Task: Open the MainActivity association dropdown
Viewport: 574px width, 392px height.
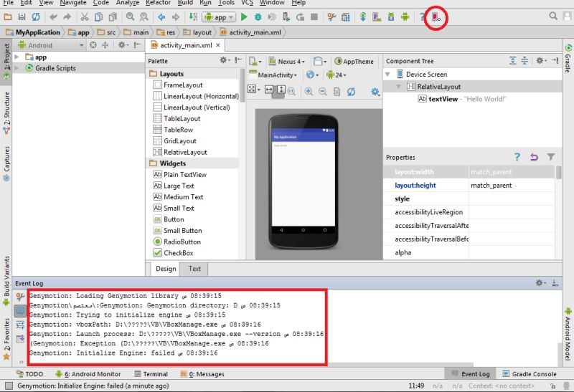Action: pyautogui.click(x=273, y=75)
